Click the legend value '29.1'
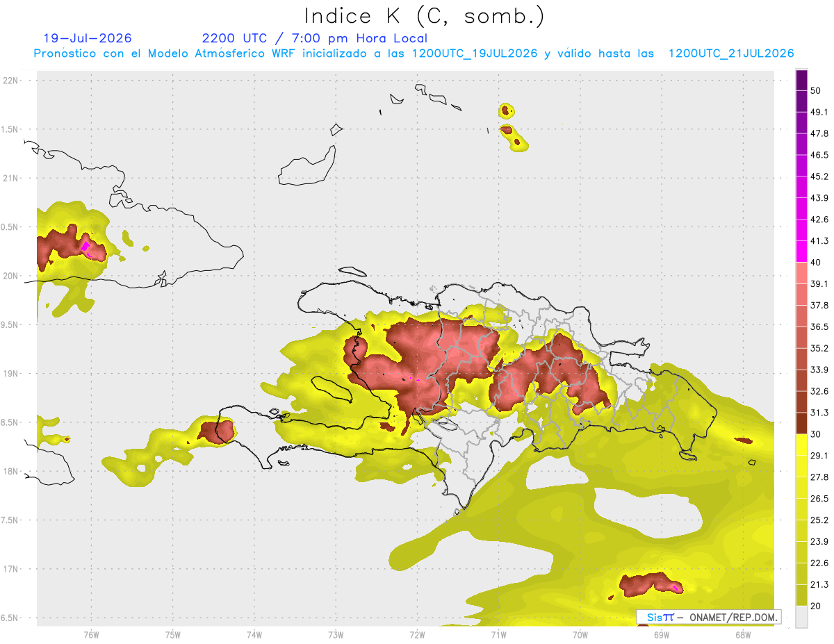Viewport: 834px width, 644px height. 819,456
